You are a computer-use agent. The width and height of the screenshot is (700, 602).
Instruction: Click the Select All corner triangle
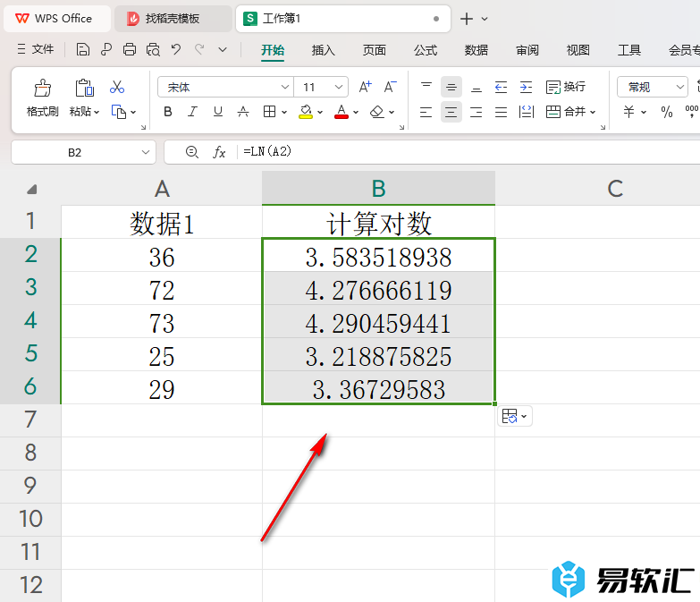pyautogui.click(x=31, y=190)
